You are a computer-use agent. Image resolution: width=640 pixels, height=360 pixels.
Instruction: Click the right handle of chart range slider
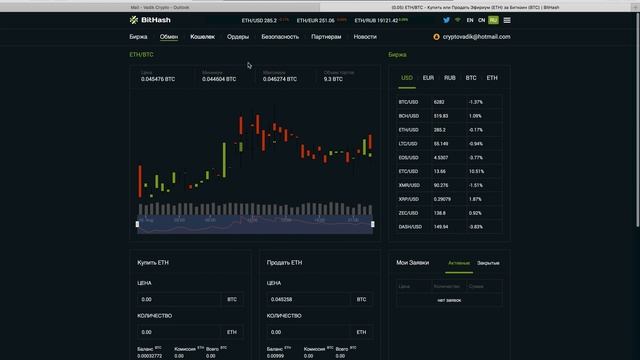[x=373, y=224]
